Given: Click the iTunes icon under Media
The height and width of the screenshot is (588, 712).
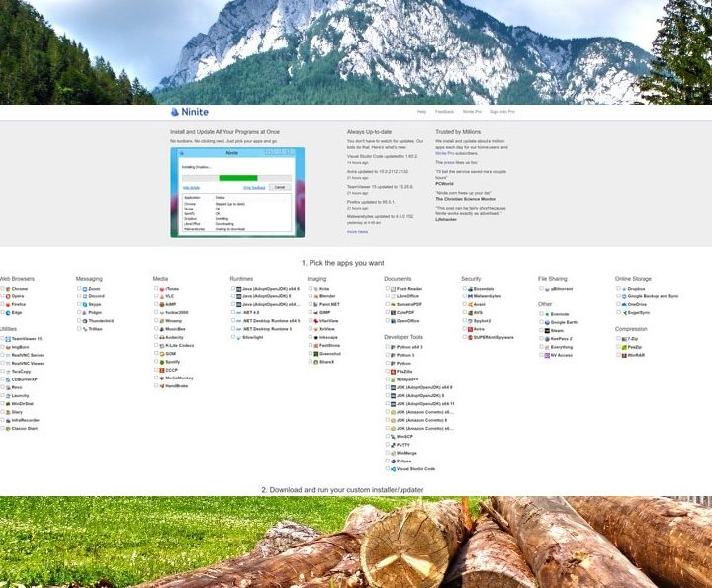Looking at the screenshot, I should (162, 289).
